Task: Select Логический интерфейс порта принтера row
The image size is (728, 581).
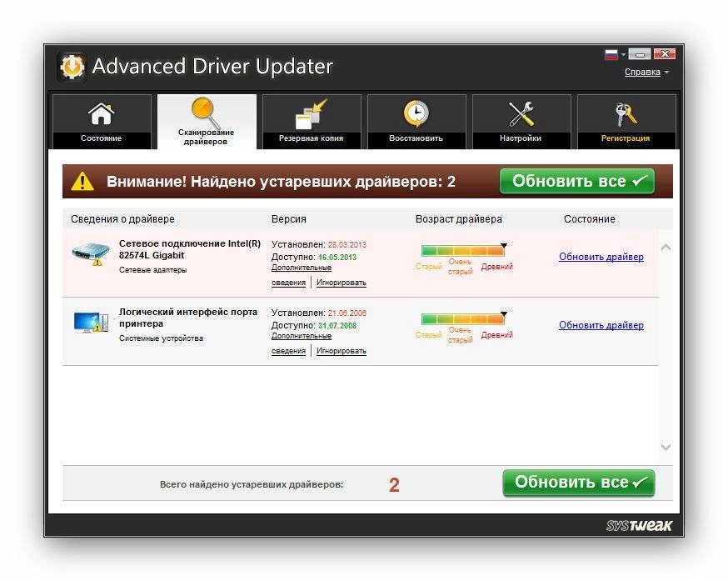Action: tap(361, 332)
